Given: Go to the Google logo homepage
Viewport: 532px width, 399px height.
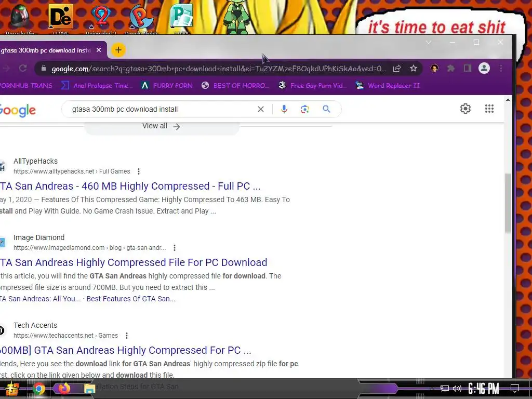Looking at the screenshot, I should (x=18, y=110).
